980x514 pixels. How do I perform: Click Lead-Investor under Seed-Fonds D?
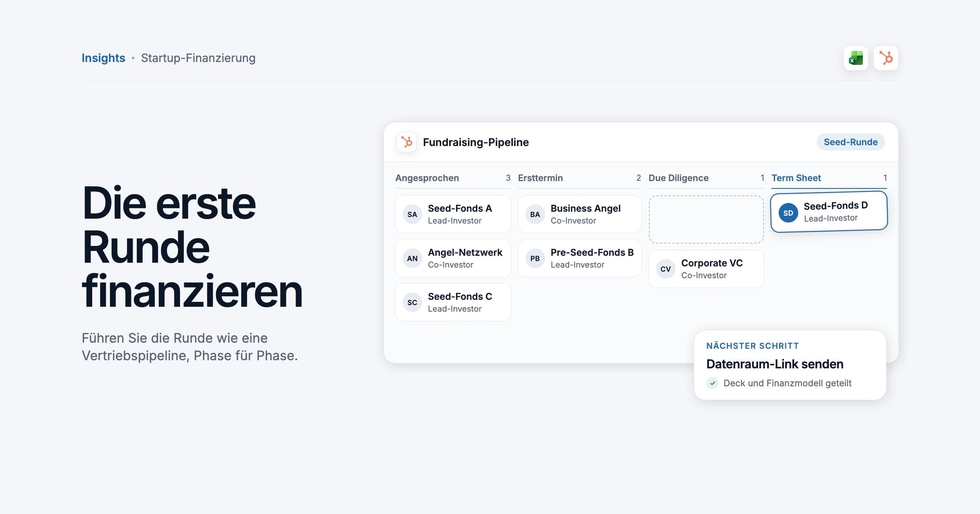[x=831, y=218]
